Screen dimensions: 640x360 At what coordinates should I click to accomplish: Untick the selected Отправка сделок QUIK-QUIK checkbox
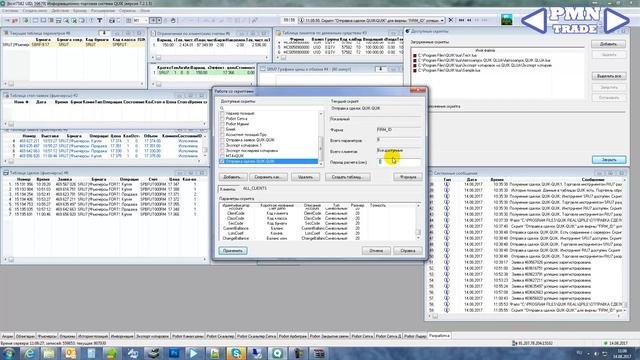click(x=222, y=162)
